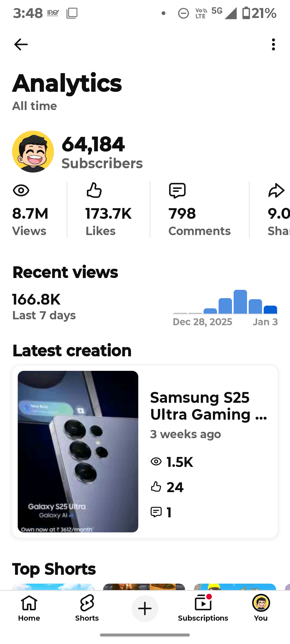Select the tallest bar in views chart
The height and width of the screenshot is (644, 290).
point(240,302)
